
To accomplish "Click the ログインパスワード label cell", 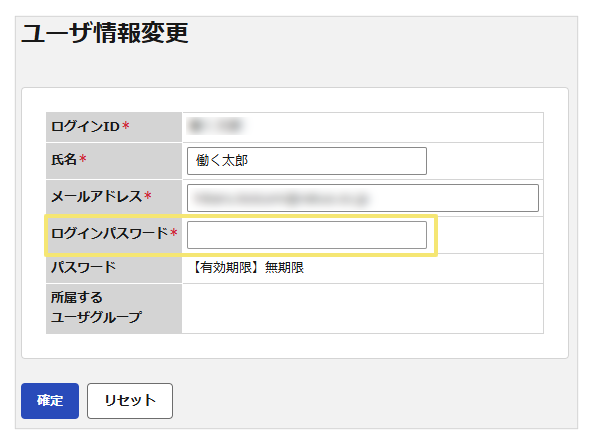I will [114, 235].
